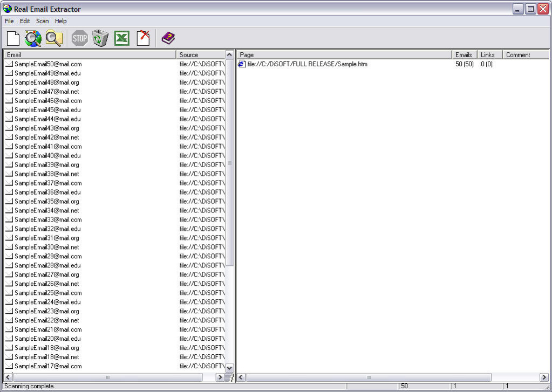This screenshot has height=392, width=552.
Task: Select SampleEmail31@mail.org in the list
Action: [x=47, y=238]
